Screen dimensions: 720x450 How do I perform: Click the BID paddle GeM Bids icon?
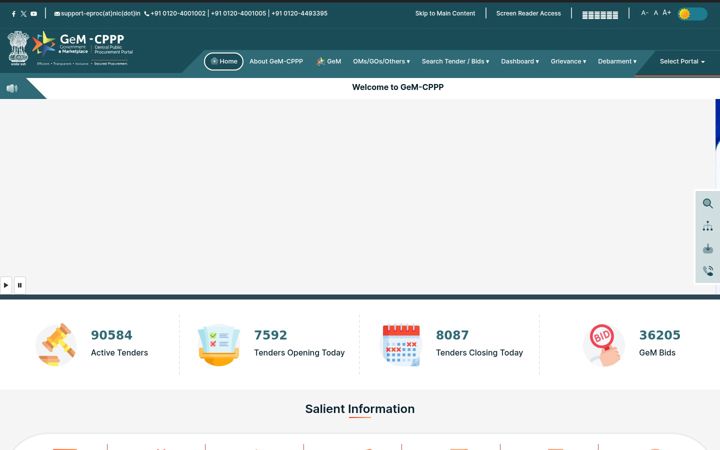[604, 345]
